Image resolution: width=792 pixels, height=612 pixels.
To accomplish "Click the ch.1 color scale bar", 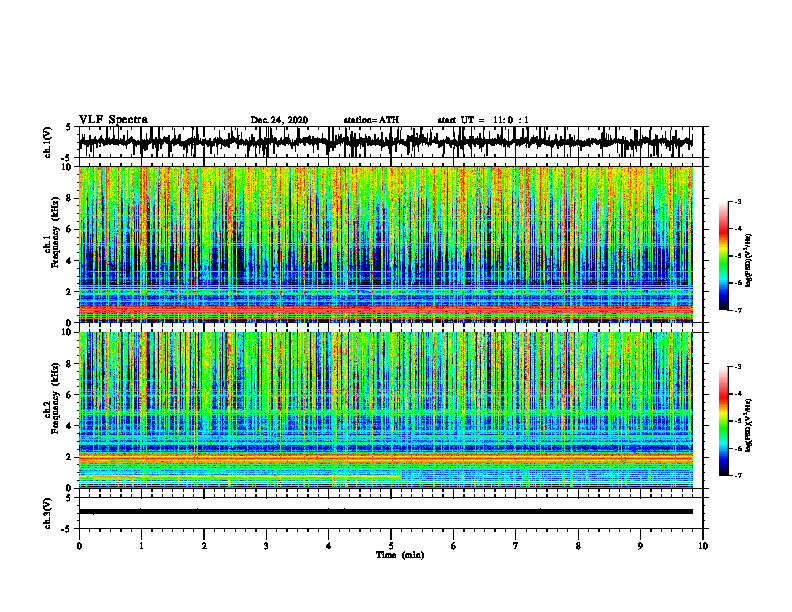I will coord(724,256).
